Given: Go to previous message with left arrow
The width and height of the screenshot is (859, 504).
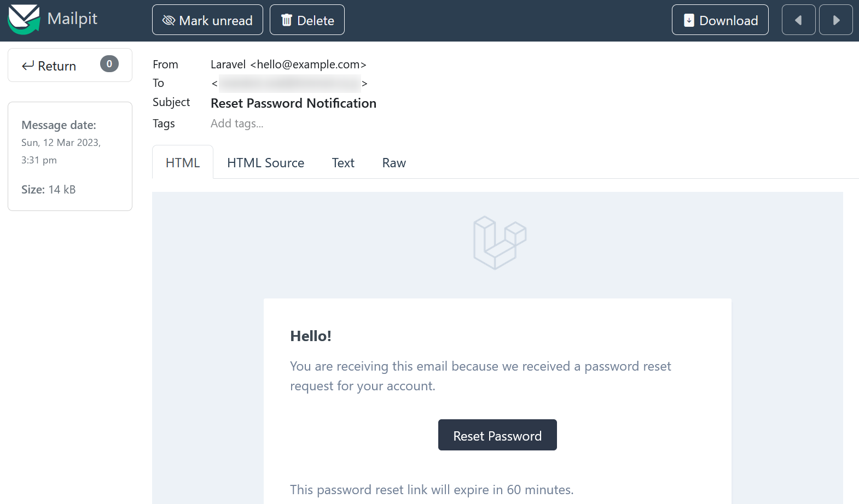Looking at the screenshot, I should (x=799, y=20).
